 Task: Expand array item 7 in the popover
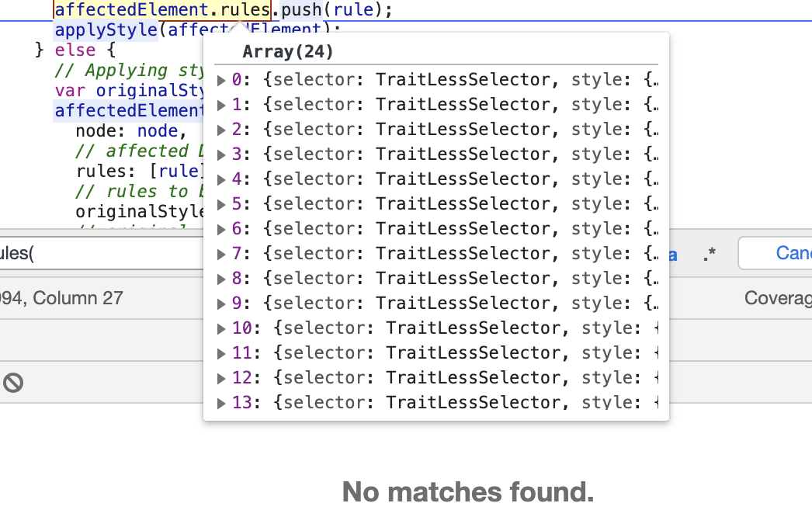pos(221,253)
